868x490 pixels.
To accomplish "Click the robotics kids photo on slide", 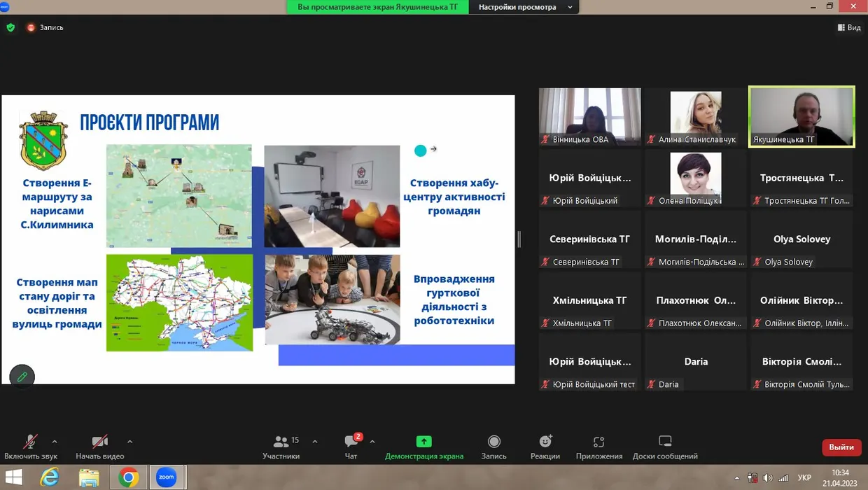I will [332, 299].
